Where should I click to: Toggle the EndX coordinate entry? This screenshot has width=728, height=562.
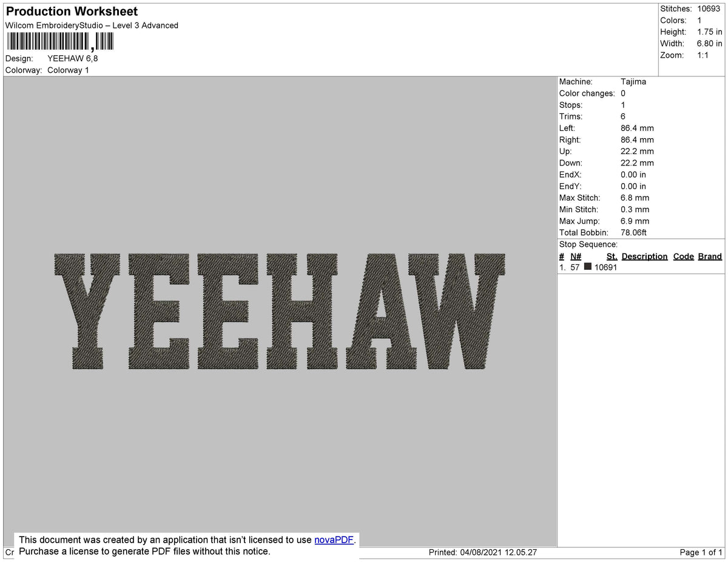(633, 175)
